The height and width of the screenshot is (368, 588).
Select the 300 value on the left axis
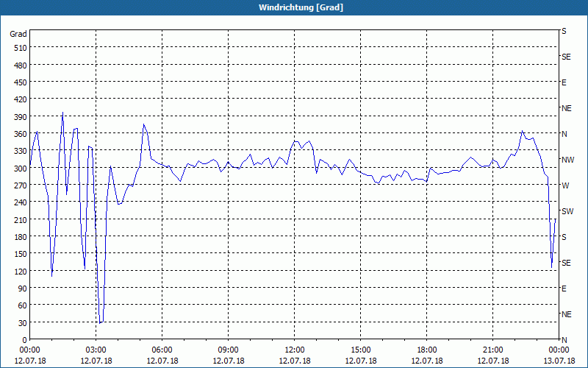[x=21, y=169]
